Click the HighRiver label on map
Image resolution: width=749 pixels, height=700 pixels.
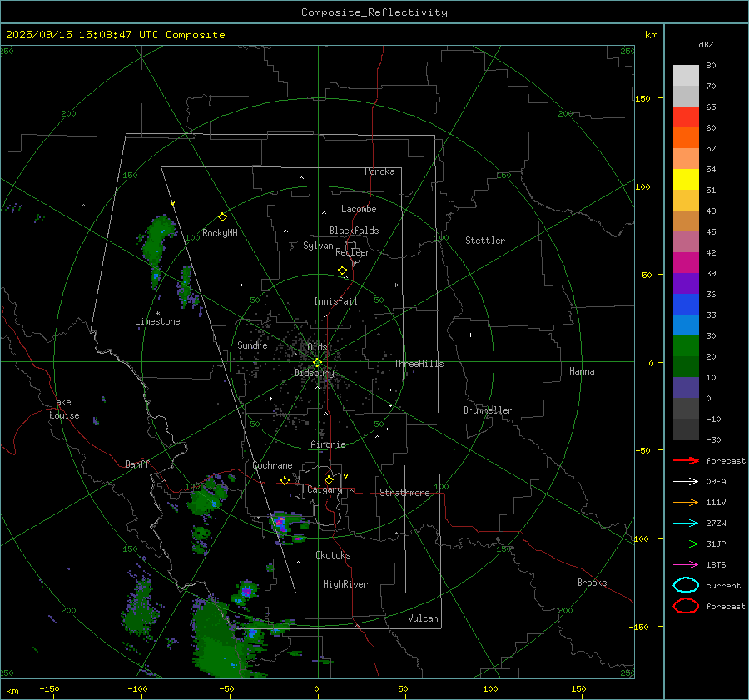point(345,584)
